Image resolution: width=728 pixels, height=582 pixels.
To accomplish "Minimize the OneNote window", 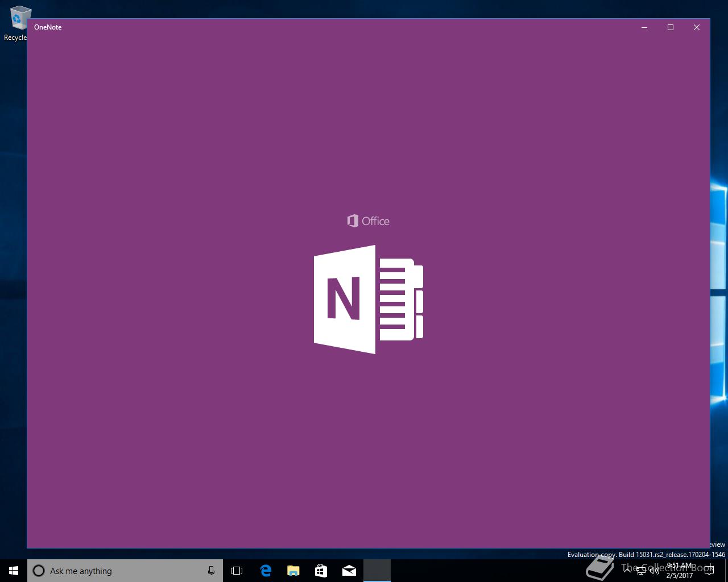I will [x=644, y=27].
